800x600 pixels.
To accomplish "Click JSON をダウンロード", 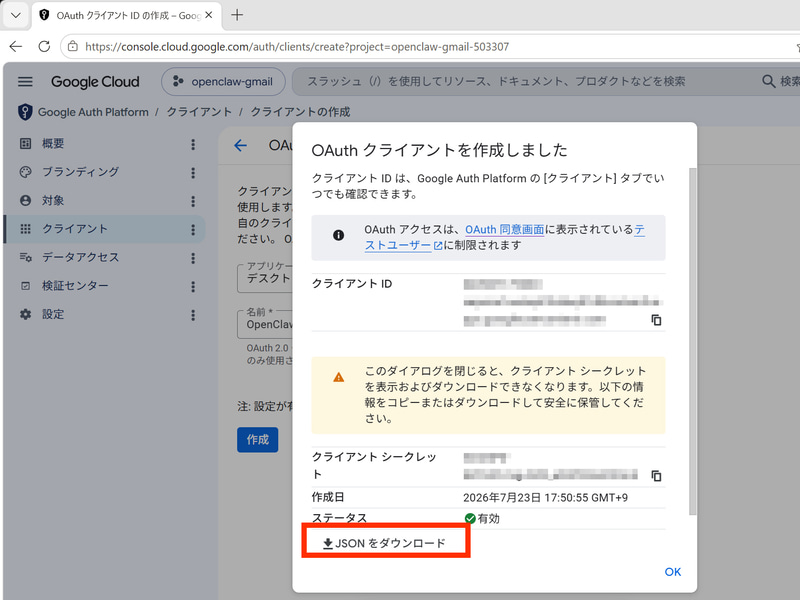I will point(385,543).
